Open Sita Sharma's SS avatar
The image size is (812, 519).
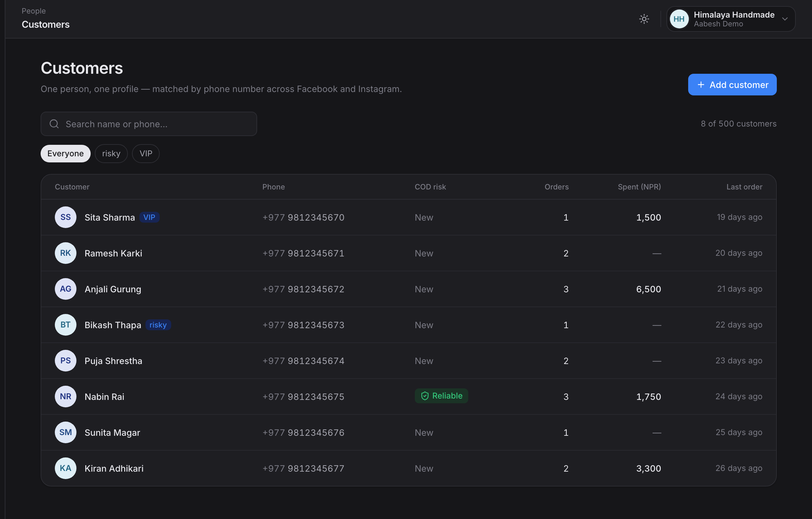(66, 217)
